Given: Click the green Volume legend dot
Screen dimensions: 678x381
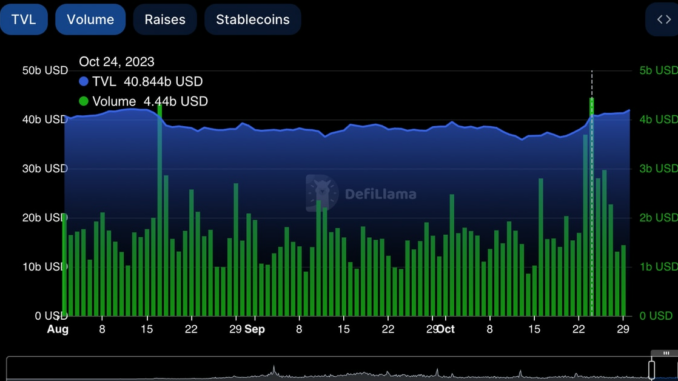Looking at the screenshot, I should tap(83, 101).
